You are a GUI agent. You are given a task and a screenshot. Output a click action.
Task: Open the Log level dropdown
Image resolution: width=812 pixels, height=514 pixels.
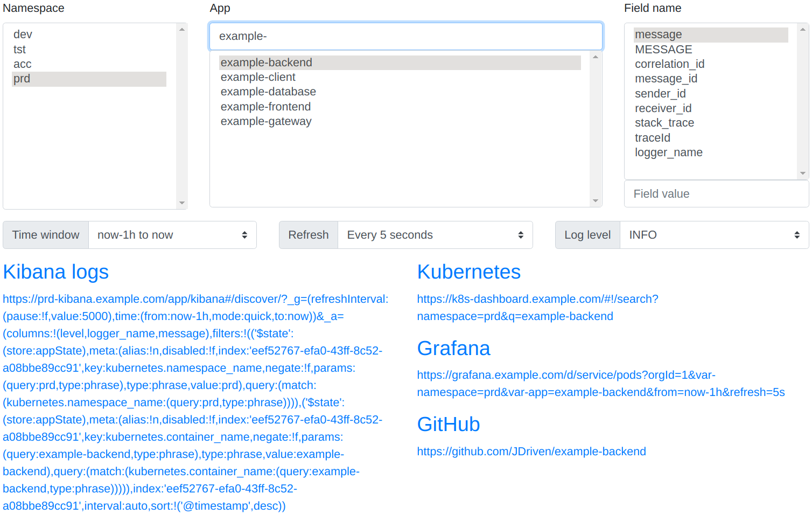tap(715, 235)
